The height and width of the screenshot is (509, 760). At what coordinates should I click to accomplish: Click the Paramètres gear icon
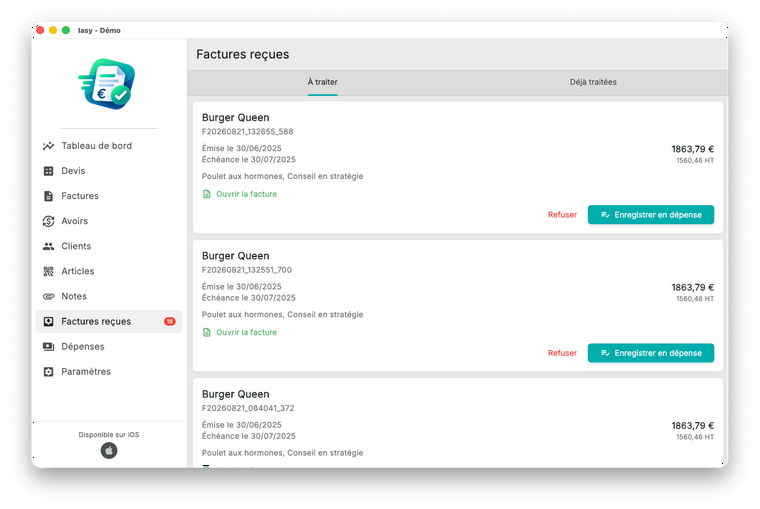48,372
